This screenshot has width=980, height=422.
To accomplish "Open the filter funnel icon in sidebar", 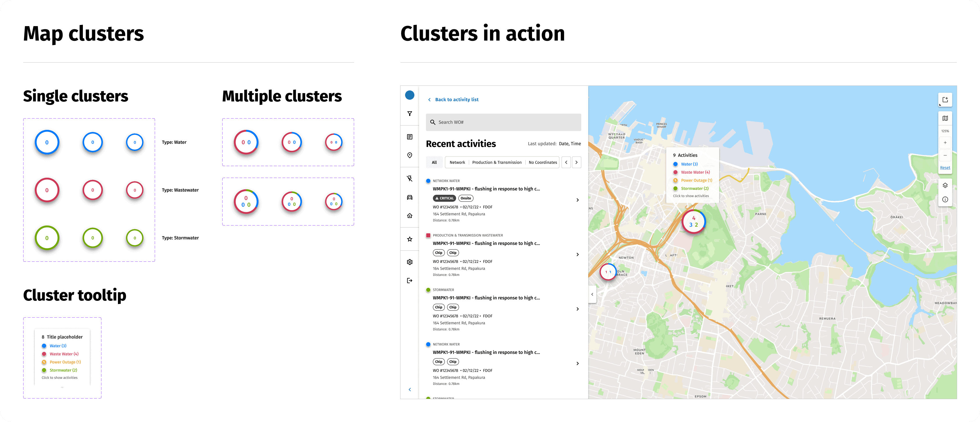I will [x=410, y=114].
